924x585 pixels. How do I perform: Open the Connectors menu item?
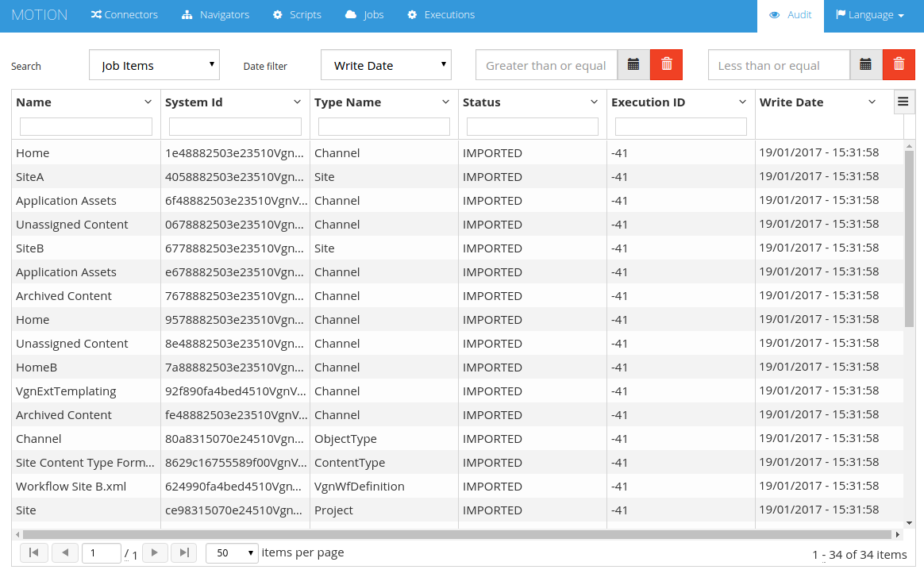[125, 15]
